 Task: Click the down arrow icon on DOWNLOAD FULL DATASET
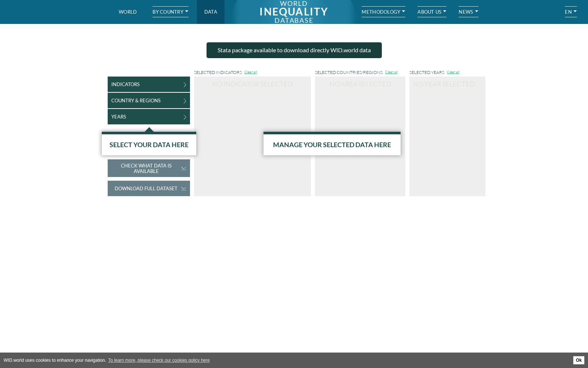pyautogui.click(x=184, y=188)
